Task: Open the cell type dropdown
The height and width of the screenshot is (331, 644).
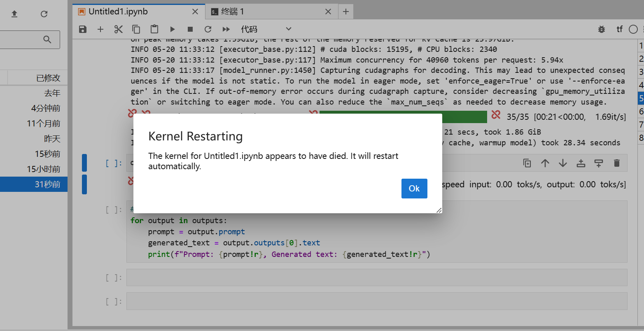Action: coord(266,29)
